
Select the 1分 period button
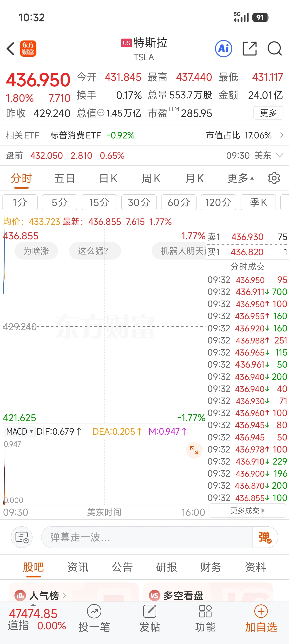click(x=20, y=202)
